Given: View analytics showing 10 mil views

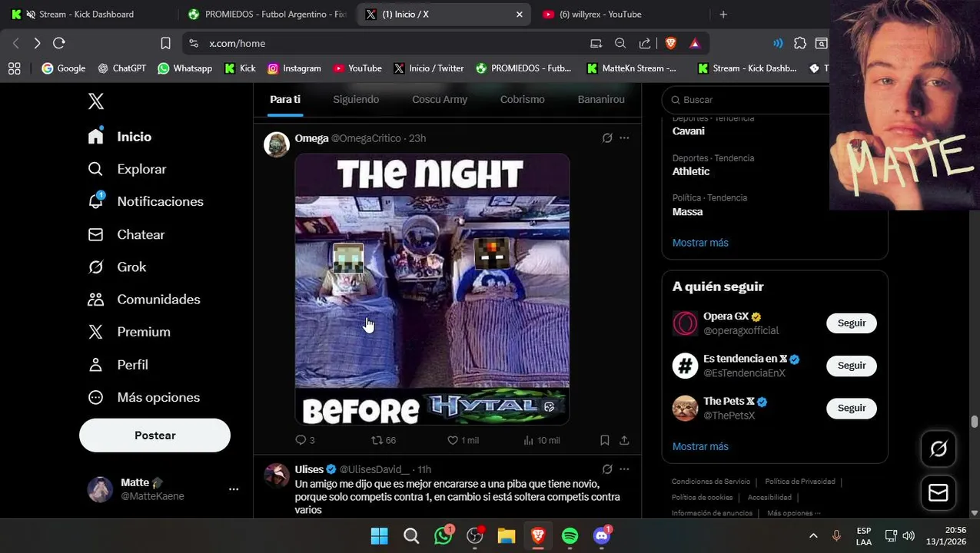Looking at the screenshot, I should [x=541, y=440].
